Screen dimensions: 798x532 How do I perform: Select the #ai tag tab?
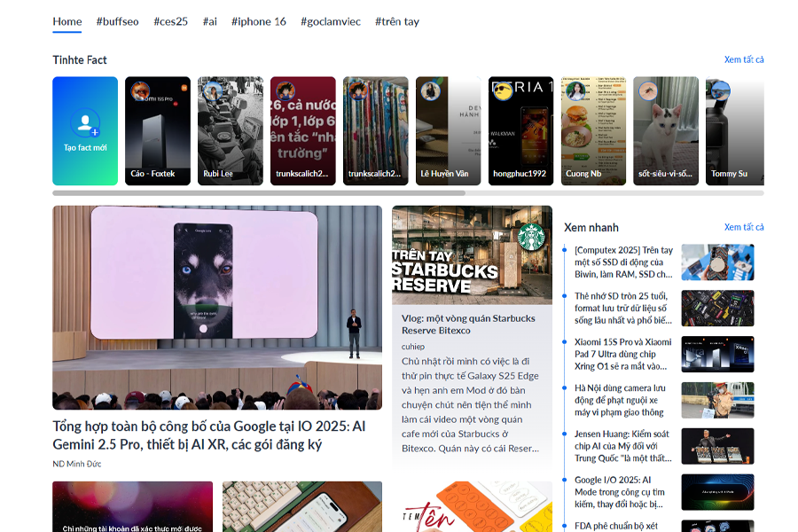point(209,22)
